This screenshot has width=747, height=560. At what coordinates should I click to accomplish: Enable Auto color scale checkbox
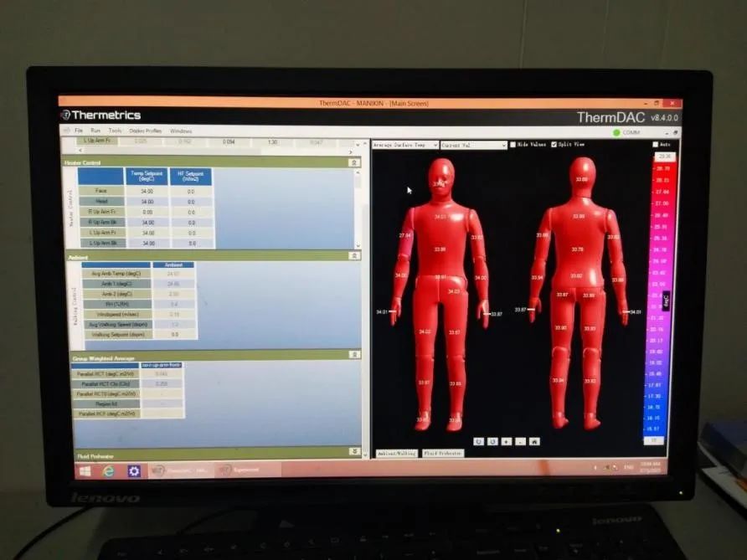tap(655, 144)
